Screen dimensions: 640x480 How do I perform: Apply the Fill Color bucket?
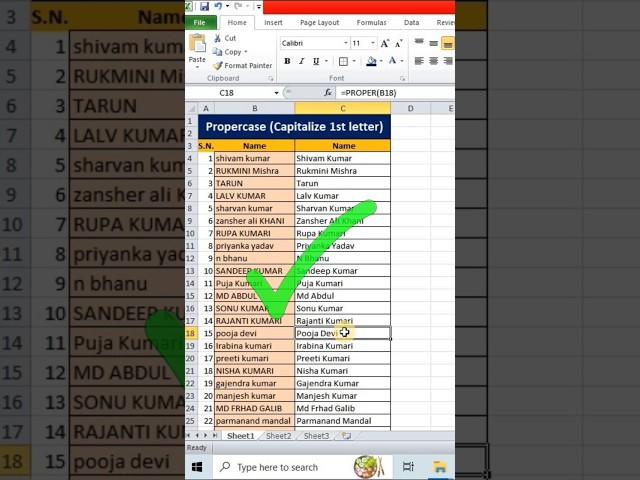pos(371,61)
